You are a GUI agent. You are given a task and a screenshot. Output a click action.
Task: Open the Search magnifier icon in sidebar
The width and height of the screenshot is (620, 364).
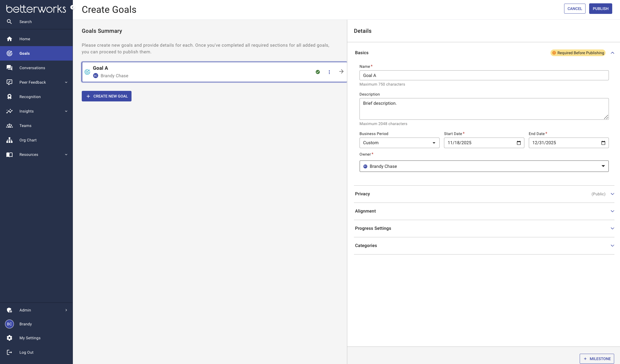point(9,22)
